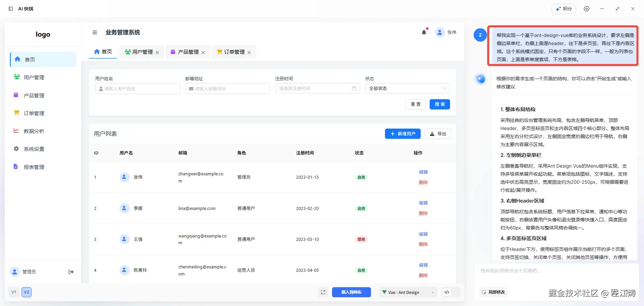Open 订单管理 in the sidebar menu
The height and width of the screenshot is (306, 644).
(43, 113)
